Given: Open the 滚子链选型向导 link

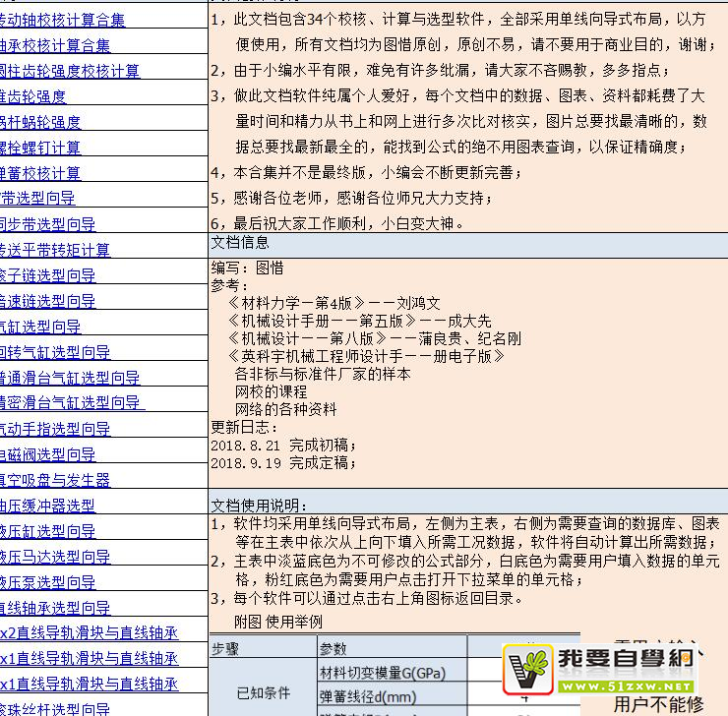Looking at the screenshot, I should coord(47,275).
